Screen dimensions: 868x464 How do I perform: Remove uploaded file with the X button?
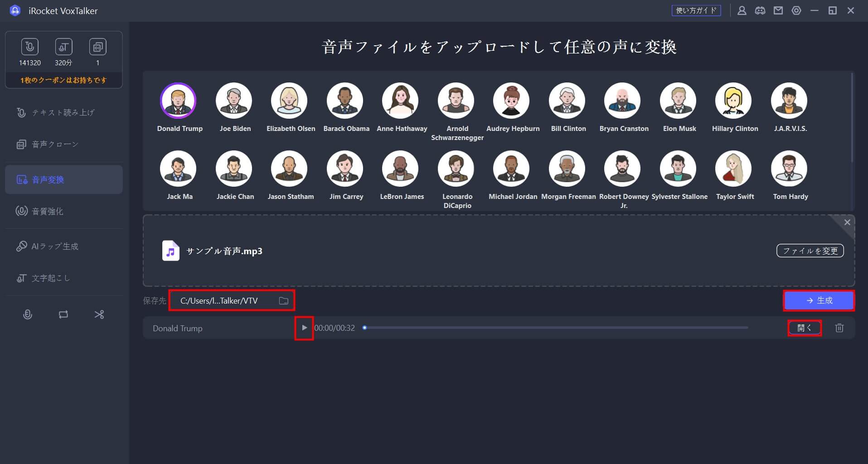pyautogui.click(x=847, y=222)
